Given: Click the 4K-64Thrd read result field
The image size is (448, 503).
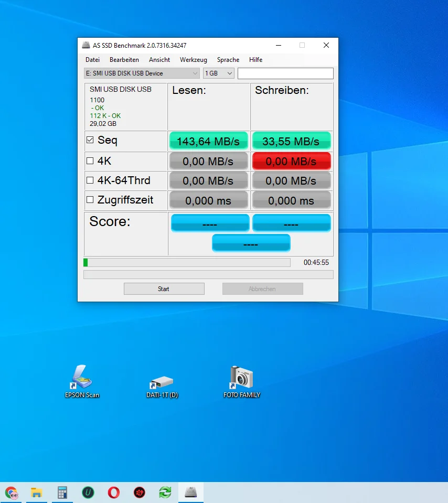Looking at the screenshot, I should point(209,180).
